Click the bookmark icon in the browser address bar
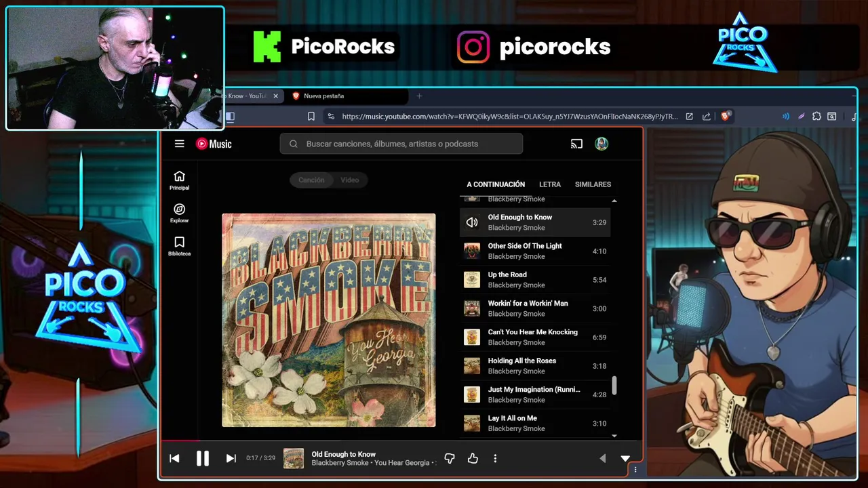Image resolution: width=868 pixels, height=488 pixels. coord(311,117)
